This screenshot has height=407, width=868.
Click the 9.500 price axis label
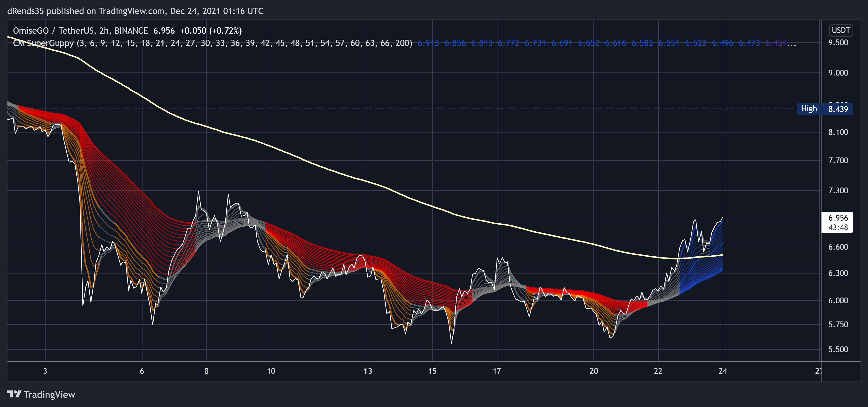pyautogui.click(x=838, y=42)
